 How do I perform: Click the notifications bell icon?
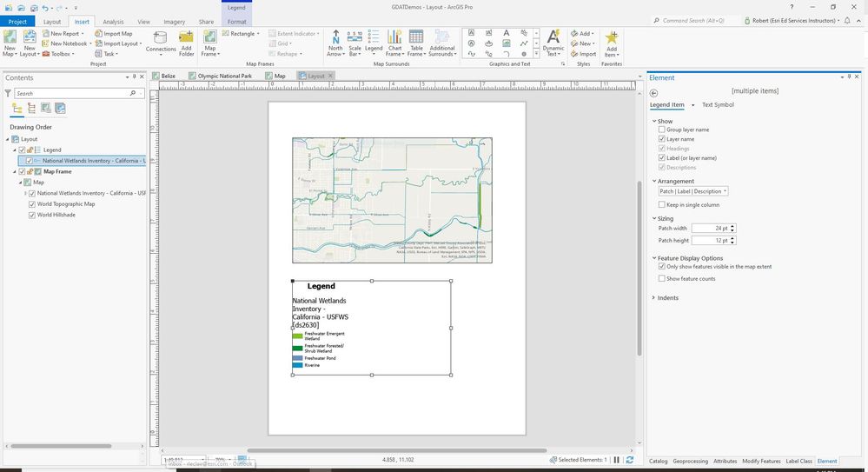(847, 21)
